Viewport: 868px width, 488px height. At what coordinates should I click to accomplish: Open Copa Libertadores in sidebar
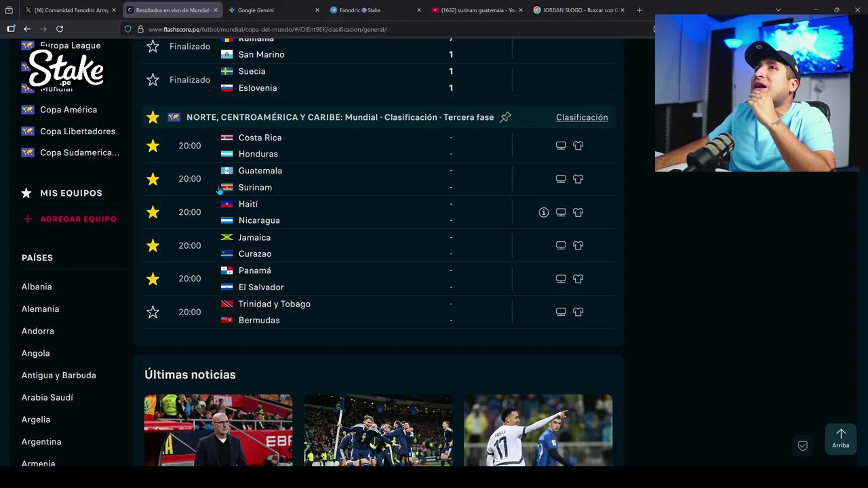[77, 131]
